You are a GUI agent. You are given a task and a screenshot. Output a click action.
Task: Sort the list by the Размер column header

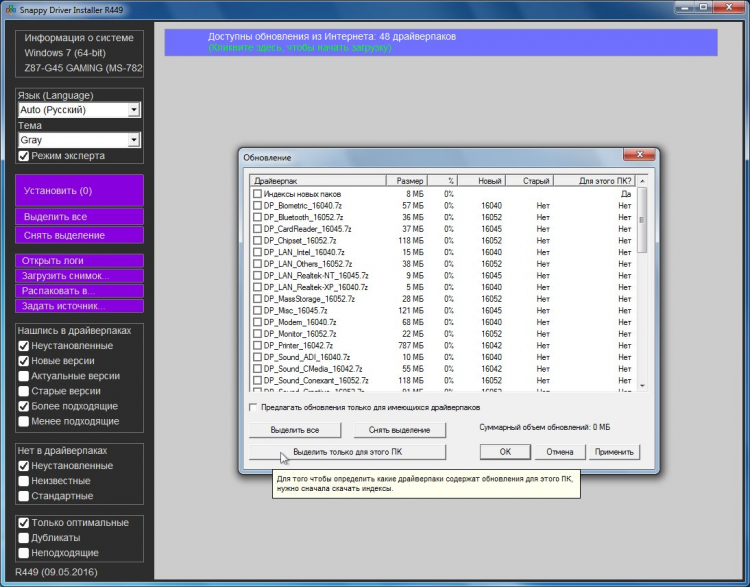410,181
